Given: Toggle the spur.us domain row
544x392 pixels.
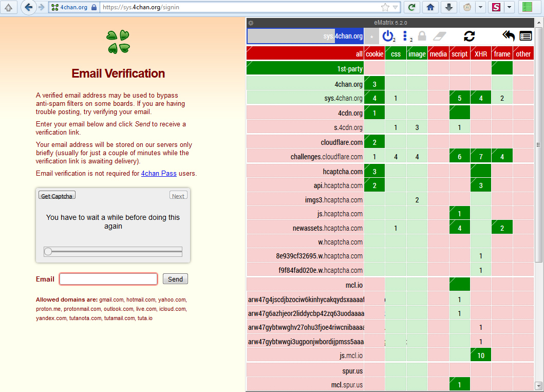Looking at the screenshot, I should (305, 370).
